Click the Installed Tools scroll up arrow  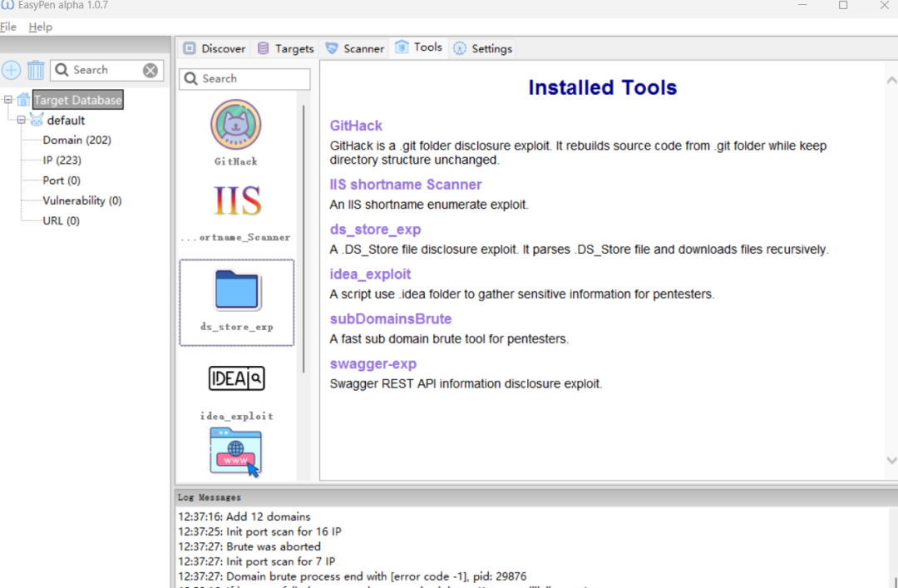coord(891,81)
